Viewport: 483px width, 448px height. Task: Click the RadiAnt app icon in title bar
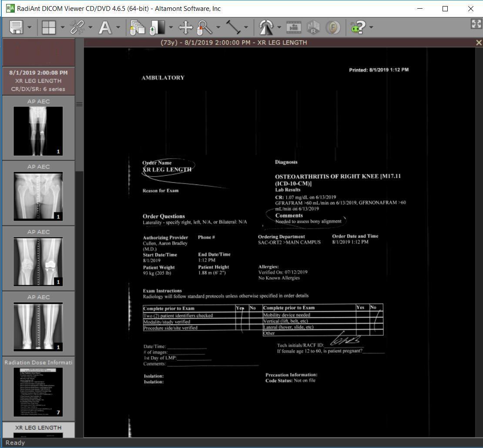coord(10,8)
